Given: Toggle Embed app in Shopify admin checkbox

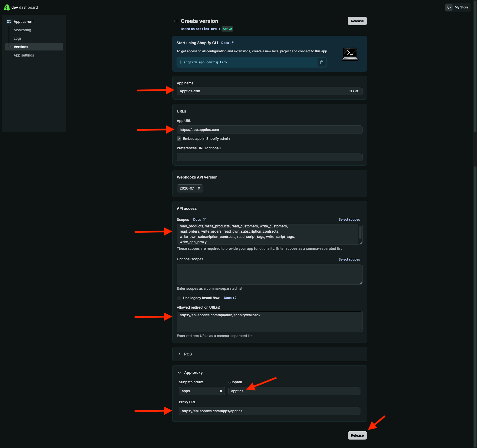Looking at the screenshot, I should [179, 139].
